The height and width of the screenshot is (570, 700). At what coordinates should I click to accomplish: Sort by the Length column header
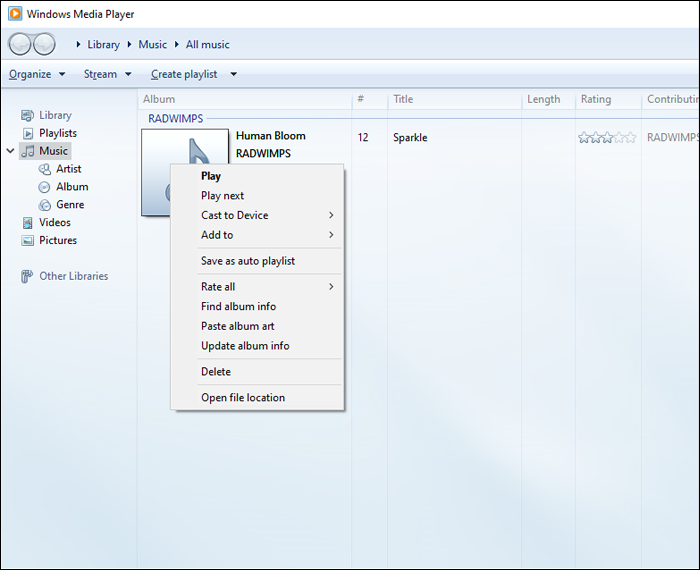click(548, 99)
